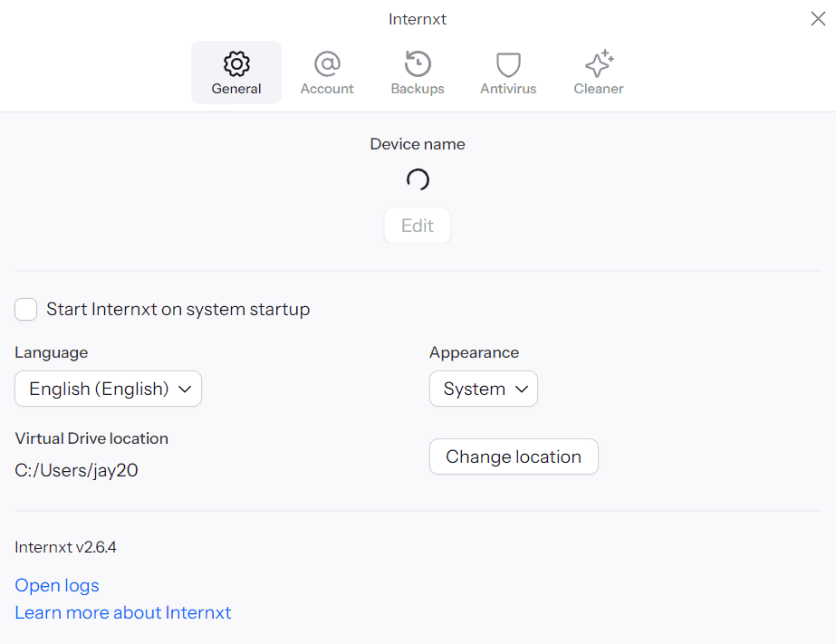Open the English (English) language dropdown

pos(108,389)
